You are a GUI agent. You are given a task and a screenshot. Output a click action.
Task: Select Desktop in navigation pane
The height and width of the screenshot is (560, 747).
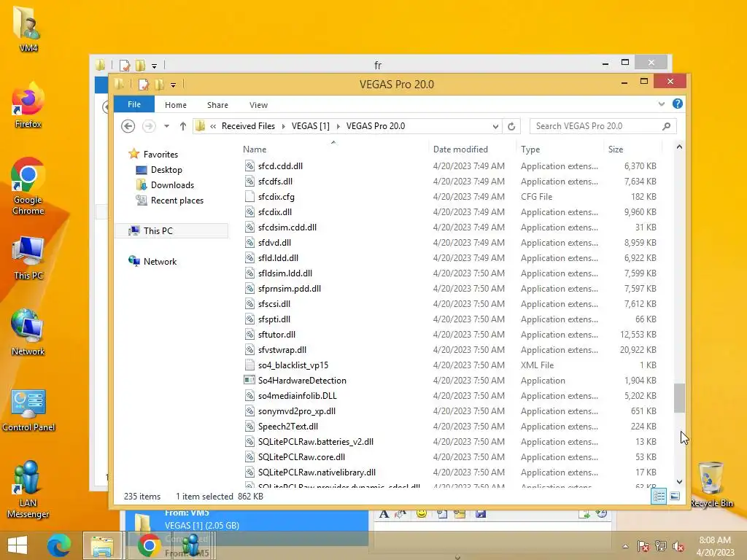coord(166,169)
